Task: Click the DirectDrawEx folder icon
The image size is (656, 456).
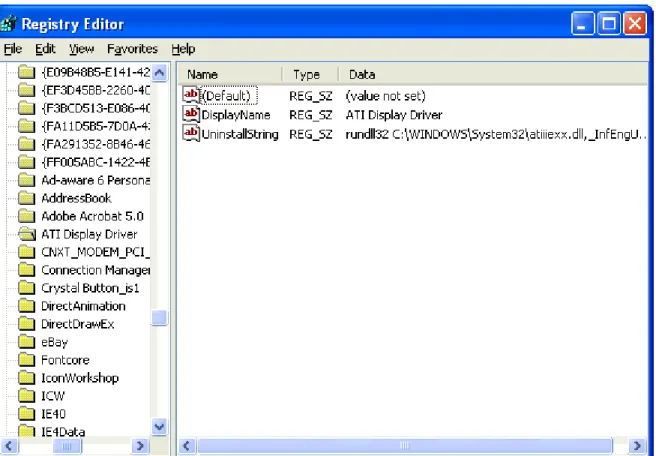Action: [x=27, y=324]
